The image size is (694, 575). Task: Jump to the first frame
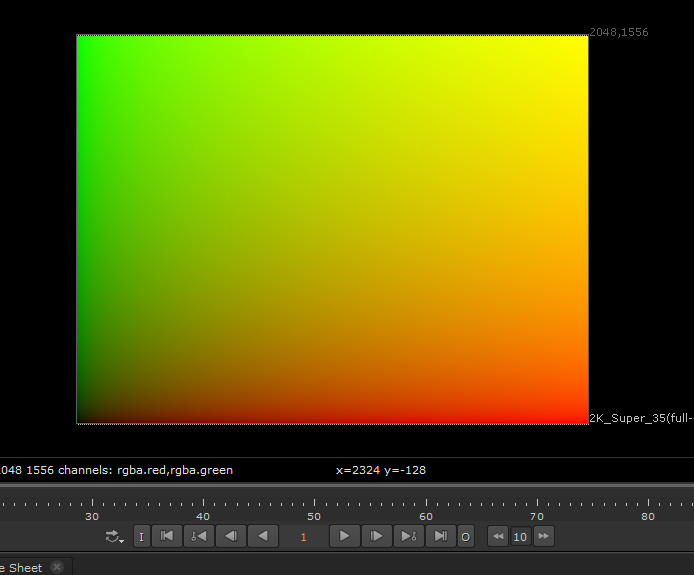[x=167, y=536]
